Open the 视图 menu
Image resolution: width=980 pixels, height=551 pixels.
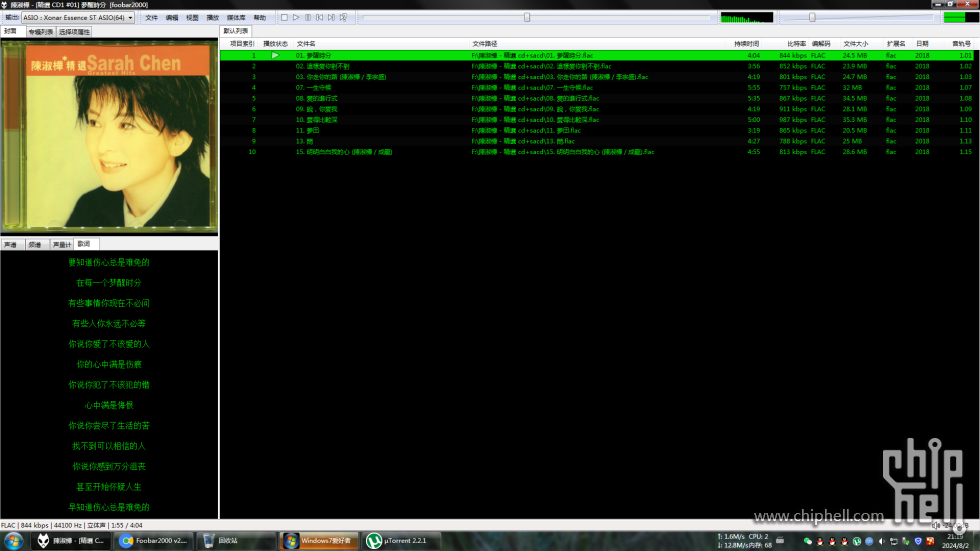pos(192,17)
